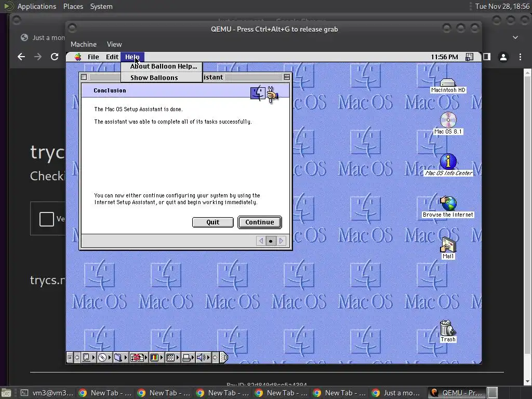
Task: Click Chrome's back arrow
Action: [x=21, y=57]
